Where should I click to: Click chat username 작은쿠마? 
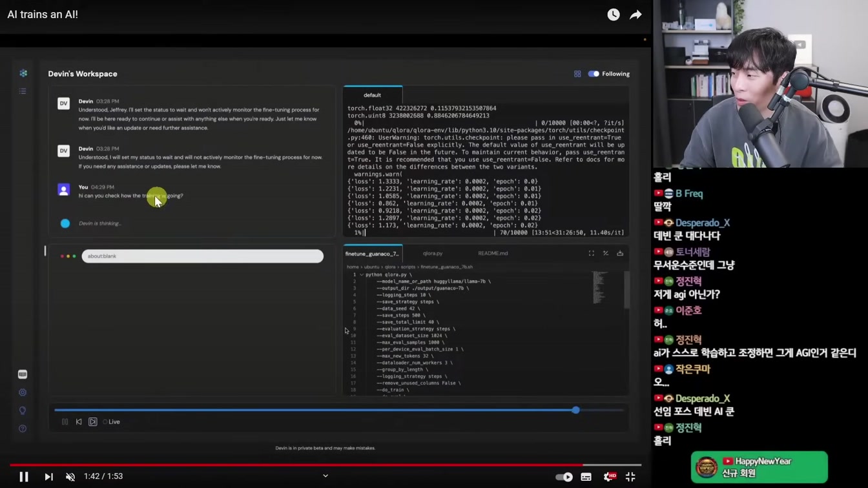tap(693, 369)
